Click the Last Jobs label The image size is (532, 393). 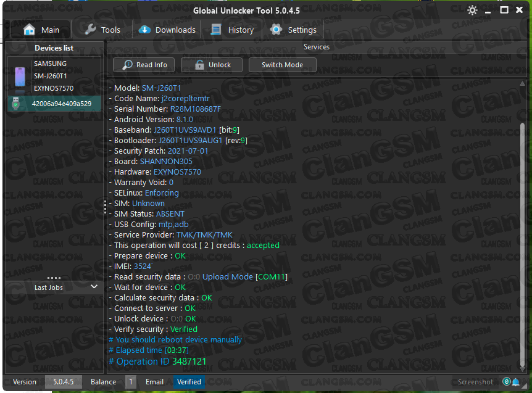click(49, 288)
